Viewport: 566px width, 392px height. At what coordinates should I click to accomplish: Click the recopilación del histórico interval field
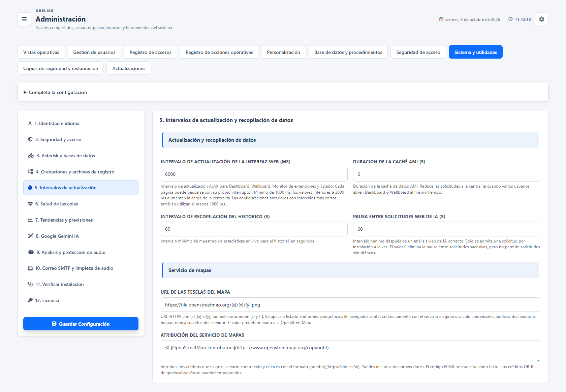pos(254,229)
